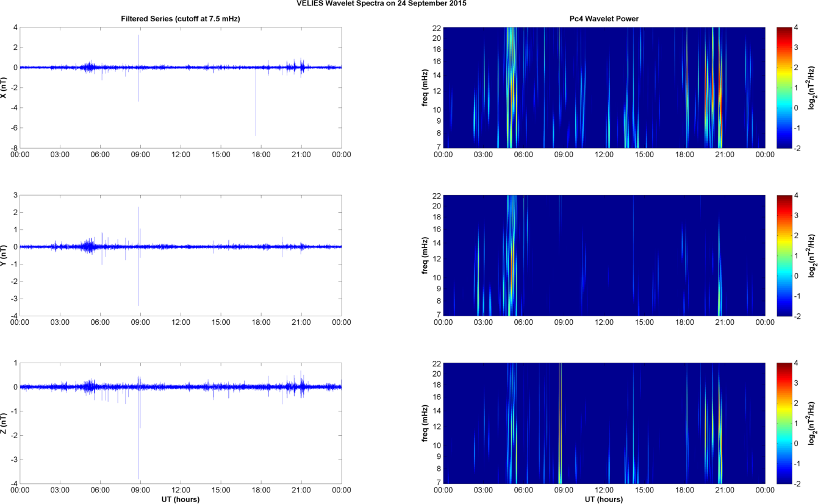Click the red band near 09:00 in bottom wavelet plot

(x=559, y=427)
